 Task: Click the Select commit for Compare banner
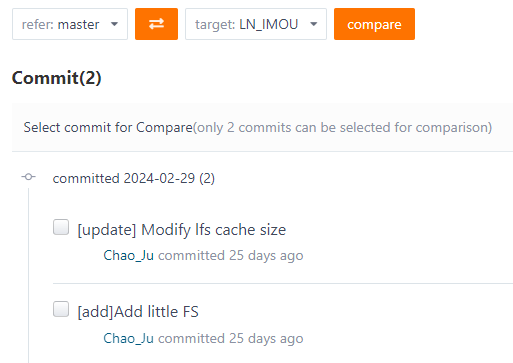coord(262,127)
